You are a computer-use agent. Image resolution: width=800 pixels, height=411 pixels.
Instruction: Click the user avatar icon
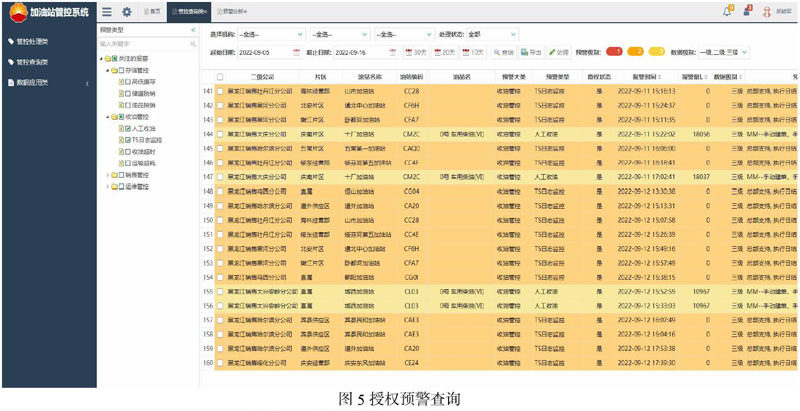tap(768, 12)
